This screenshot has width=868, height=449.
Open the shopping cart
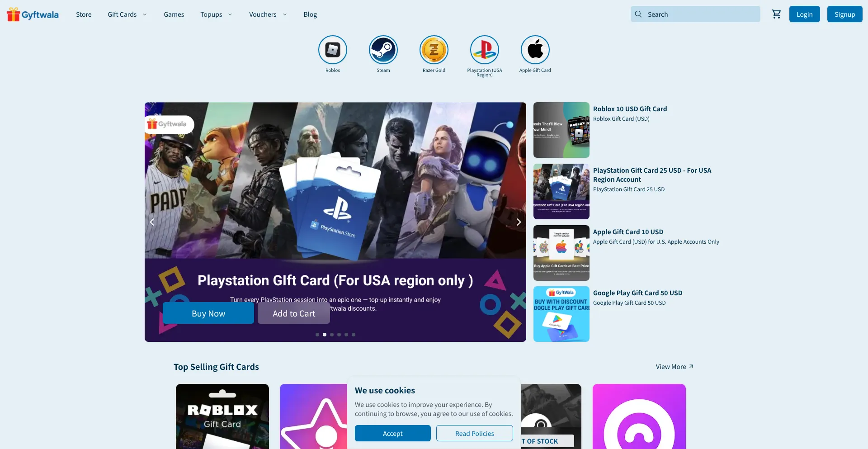[x=776, y=14]
